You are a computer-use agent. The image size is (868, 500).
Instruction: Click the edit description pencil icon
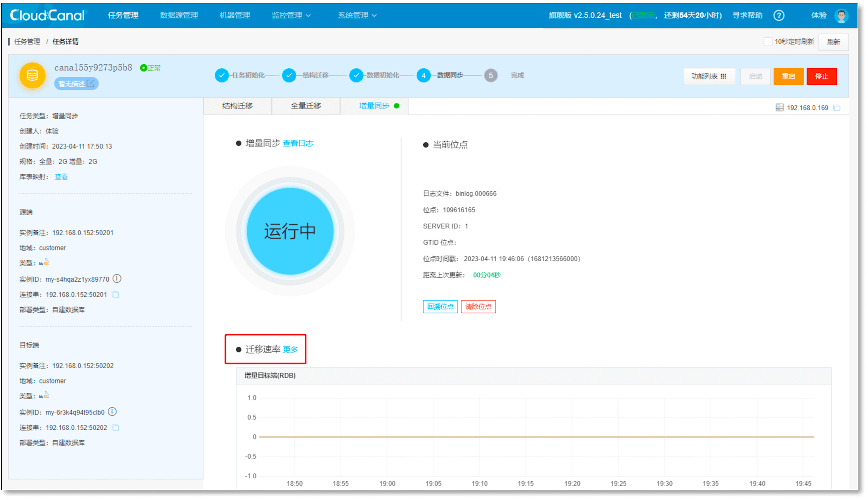(x=91, y=84)
